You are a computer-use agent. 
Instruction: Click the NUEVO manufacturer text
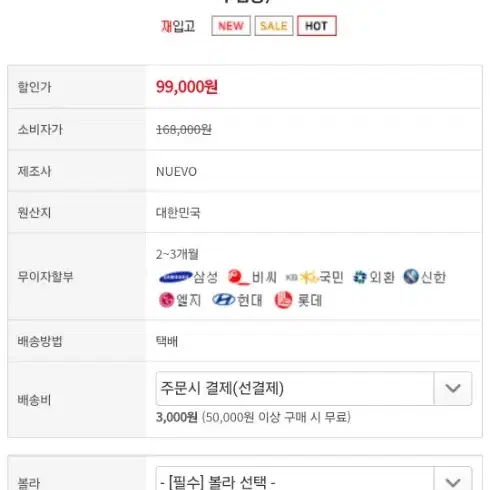click(x=176, y=172)
